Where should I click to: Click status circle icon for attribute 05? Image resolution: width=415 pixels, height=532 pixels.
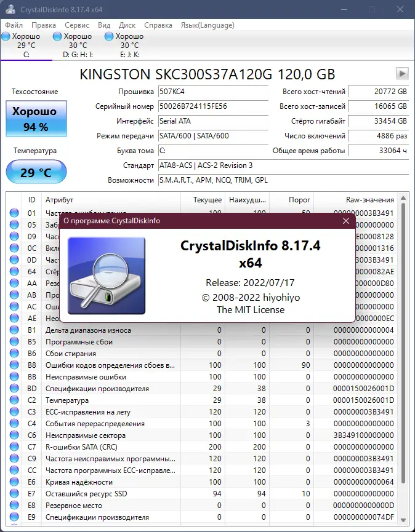14,224
